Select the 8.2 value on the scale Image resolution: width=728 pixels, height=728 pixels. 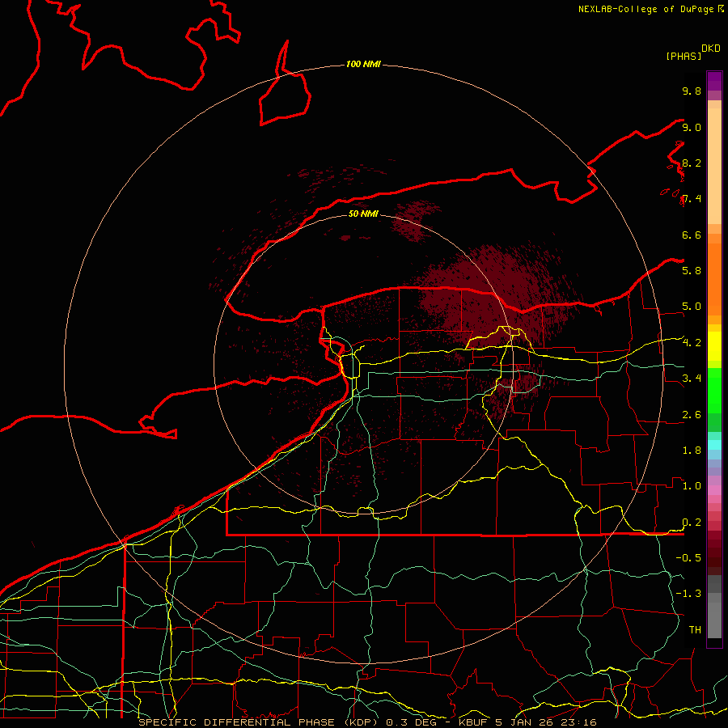click(x=692, y=163)
